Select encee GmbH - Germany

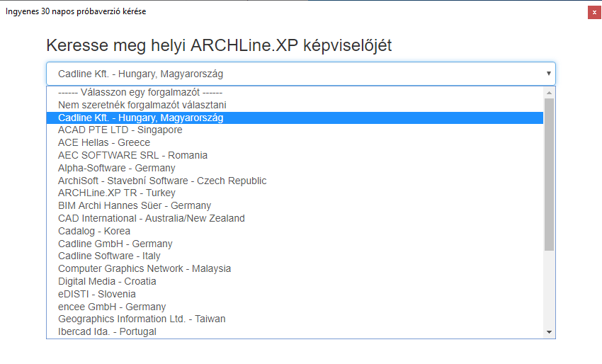point(295,307)
